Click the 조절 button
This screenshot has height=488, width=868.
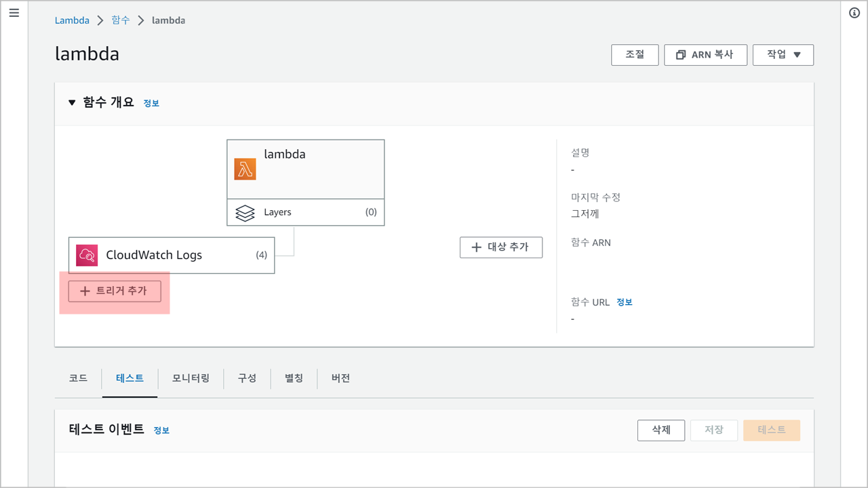635,55
